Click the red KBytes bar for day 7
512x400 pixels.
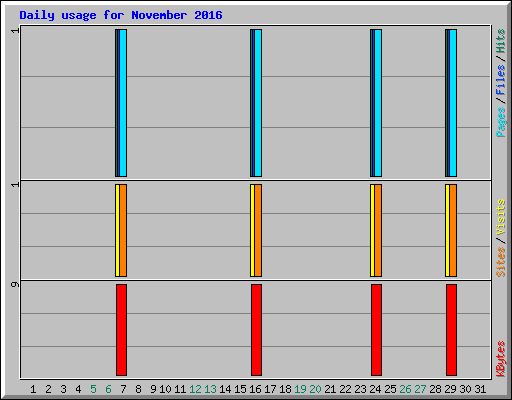click(x=121, y=330)
